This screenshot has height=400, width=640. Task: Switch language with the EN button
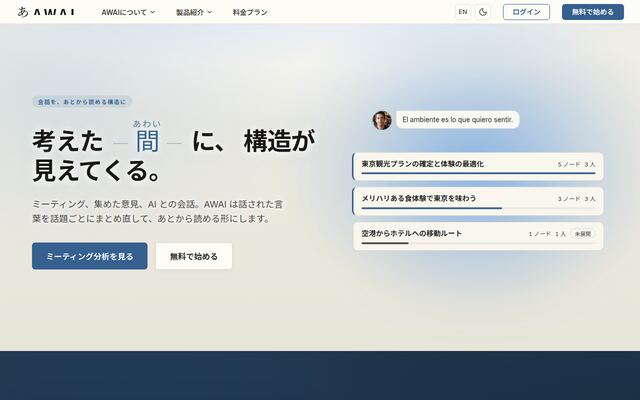point(463,12)
